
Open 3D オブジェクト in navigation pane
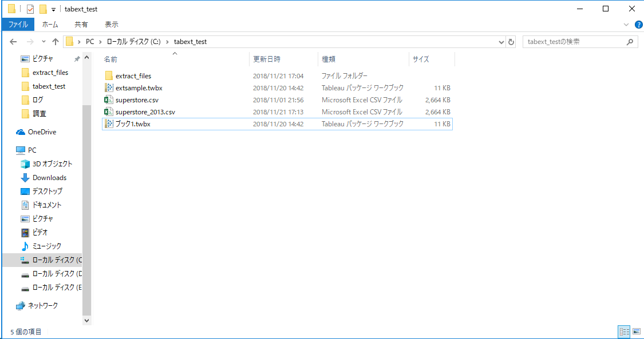click(x=52, y=163)
